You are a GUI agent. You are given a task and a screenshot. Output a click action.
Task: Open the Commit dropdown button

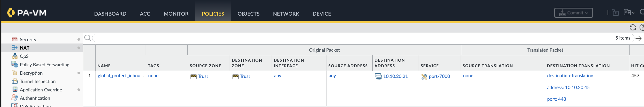[x=574, y=13]
